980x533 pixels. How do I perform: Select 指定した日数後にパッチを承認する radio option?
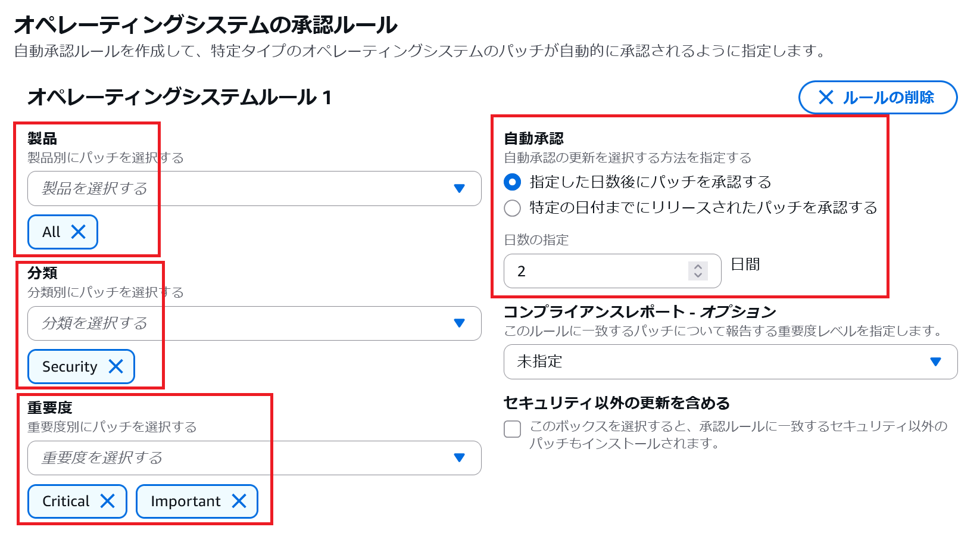click(x=513, y=182)
